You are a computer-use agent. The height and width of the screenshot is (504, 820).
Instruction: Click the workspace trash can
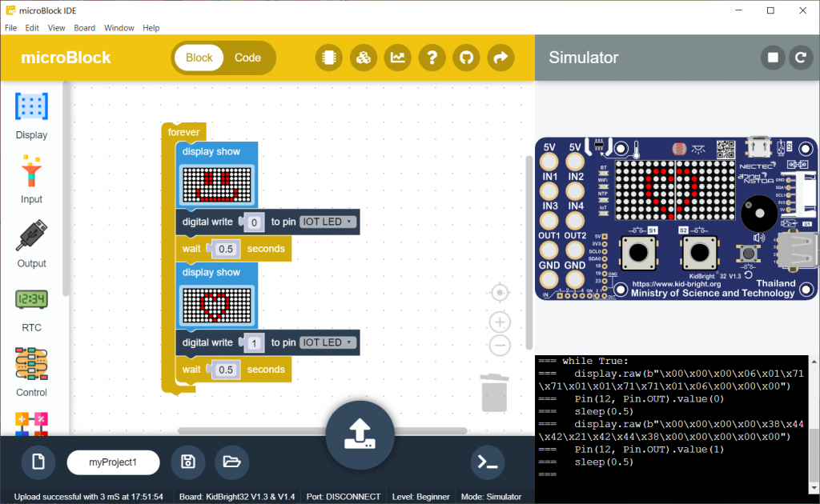point(494,392)
